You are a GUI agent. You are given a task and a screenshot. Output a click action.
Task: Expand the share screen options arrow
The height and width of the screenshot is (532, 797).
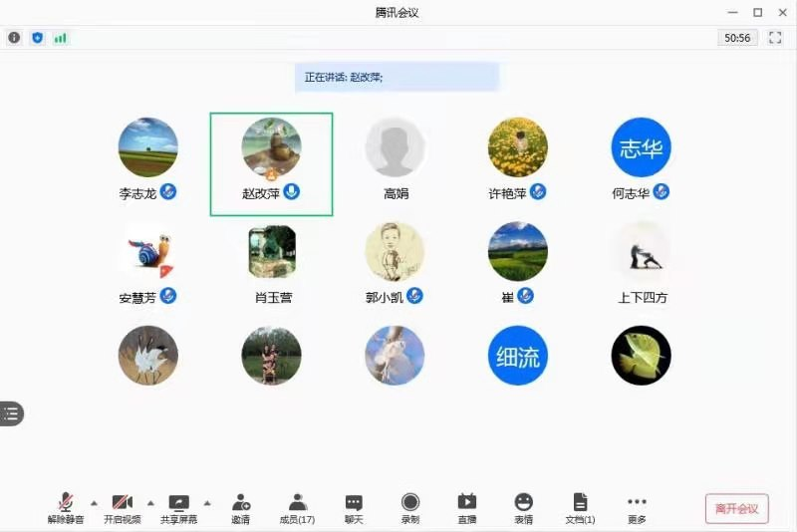click(x=208, y=502)
